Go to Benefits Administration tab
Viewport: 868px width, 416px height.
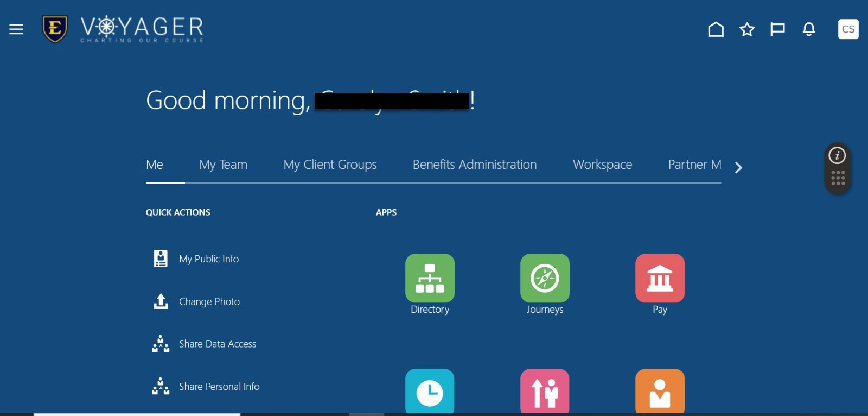pyautogui.click(x=475, y=165)
